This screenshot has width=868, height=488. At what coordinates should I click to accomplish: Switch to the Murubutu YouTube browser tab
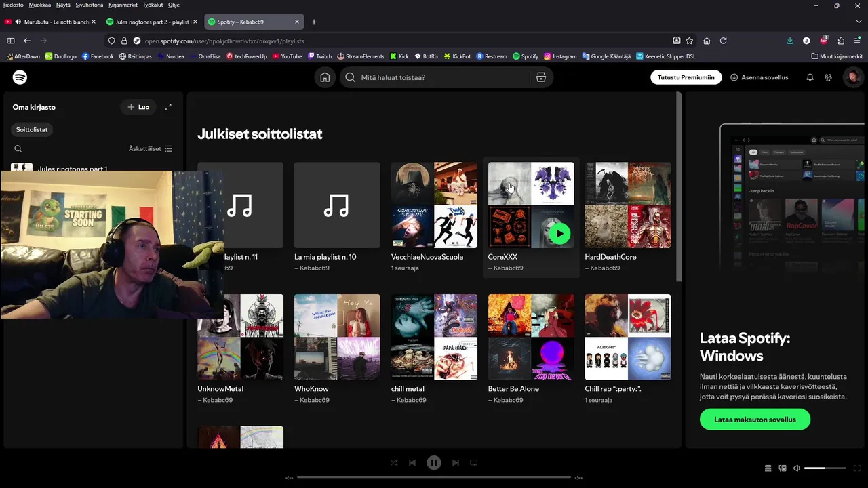[x=51, y=22]
